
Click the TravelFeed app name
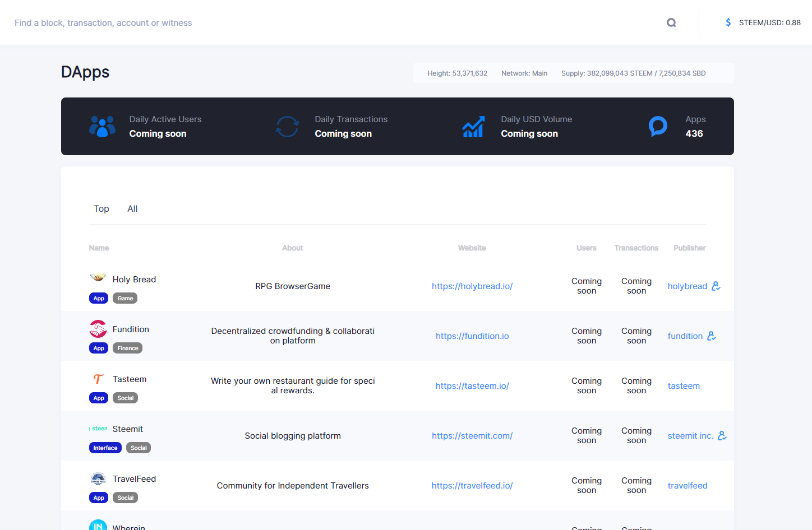coord(134,479)
